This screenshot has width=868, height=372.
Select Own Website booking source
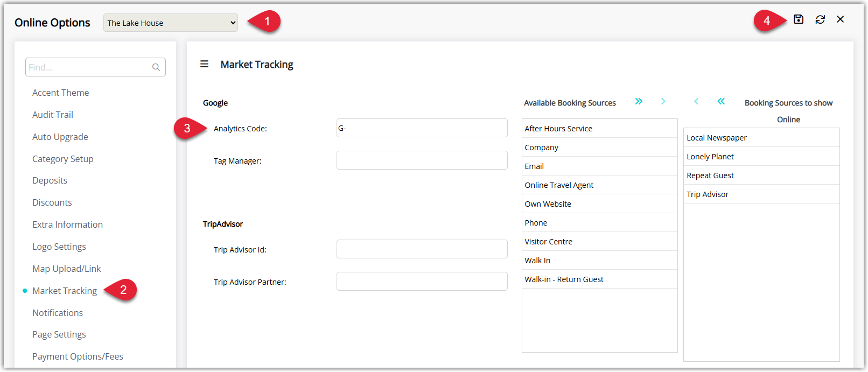click(600, 204)
